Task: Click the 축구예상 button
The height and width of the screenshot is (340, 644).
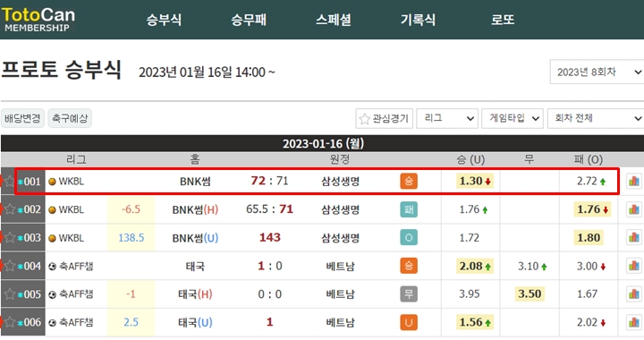Action: point(70,118)
